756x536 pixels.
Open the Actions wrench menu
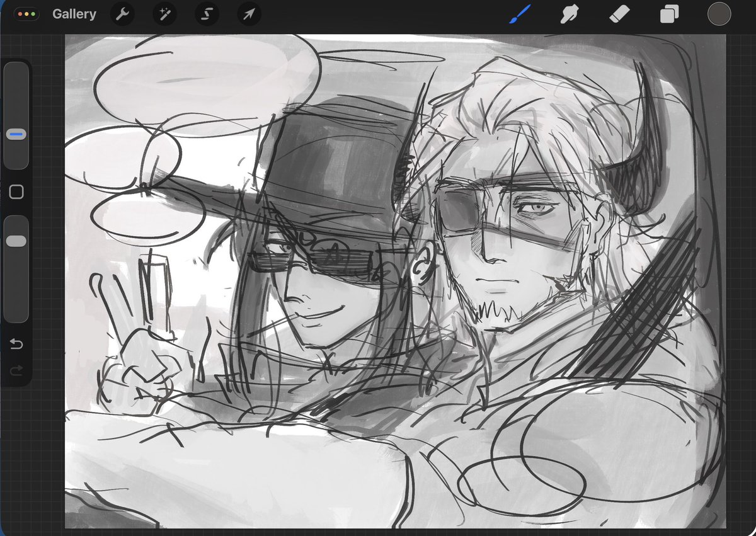(122, 14)
